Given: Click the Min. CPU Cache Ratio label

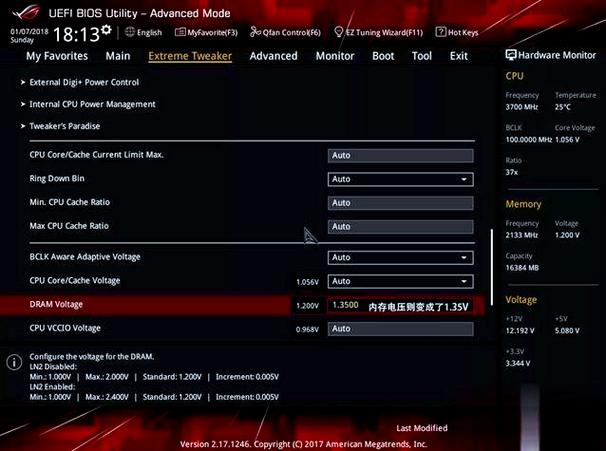Looking at the screenshot, I should [x=70, y=202].
